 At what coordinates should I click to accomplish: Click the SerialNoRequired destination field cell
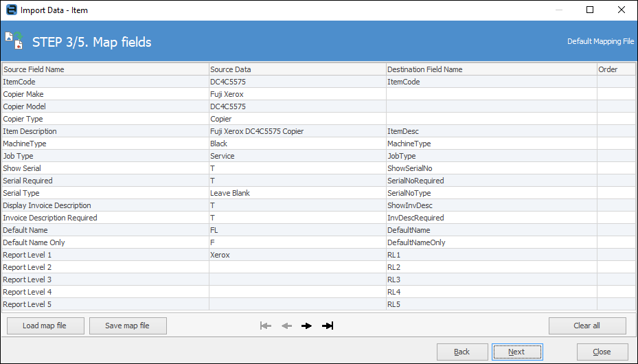(492, 181)
